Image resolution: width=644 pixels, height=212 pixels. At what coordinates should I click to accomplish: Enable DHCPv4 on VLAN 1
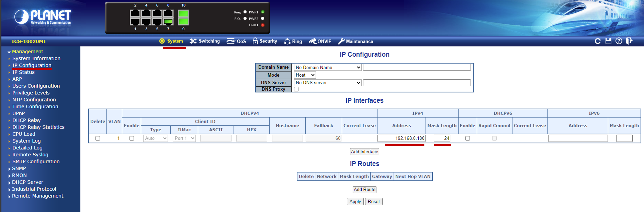[x=132, y=138]
